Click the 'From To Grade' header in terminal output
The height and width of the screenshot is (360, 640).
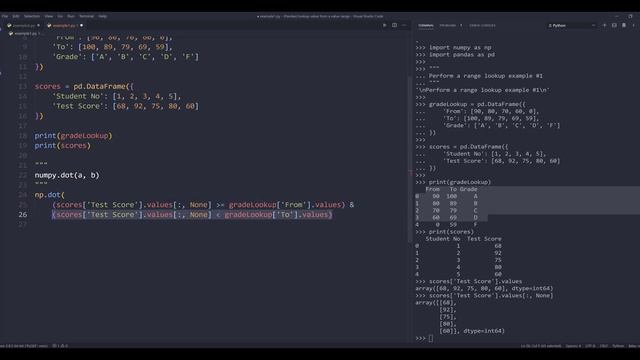tap(451, 189)
